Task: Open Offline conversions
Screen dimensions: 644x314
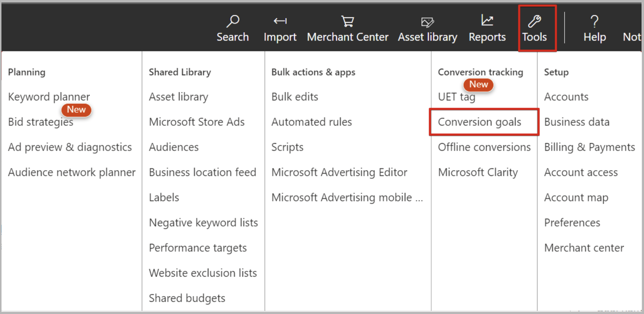Action: (x=484, y=147)
